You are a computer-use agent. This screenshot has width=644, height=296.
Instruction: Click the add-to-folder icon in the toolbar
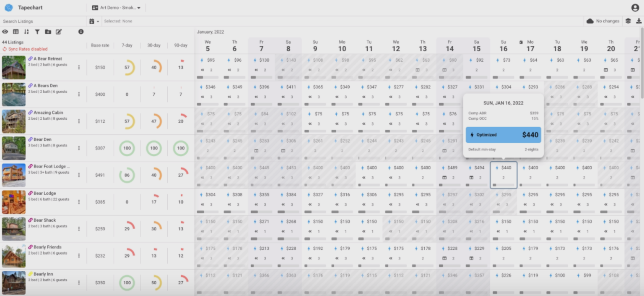click(48, 31)
